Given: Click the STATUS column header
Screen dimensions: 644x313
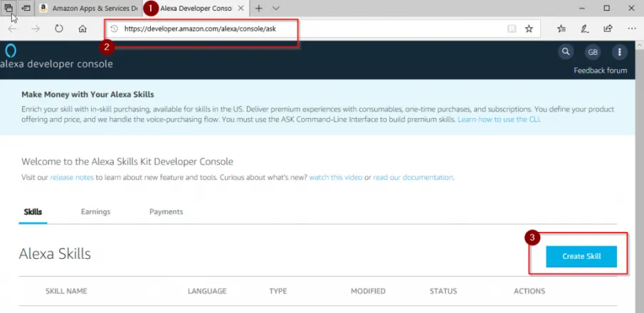Looking at the screenshot, I should [443, 291].
